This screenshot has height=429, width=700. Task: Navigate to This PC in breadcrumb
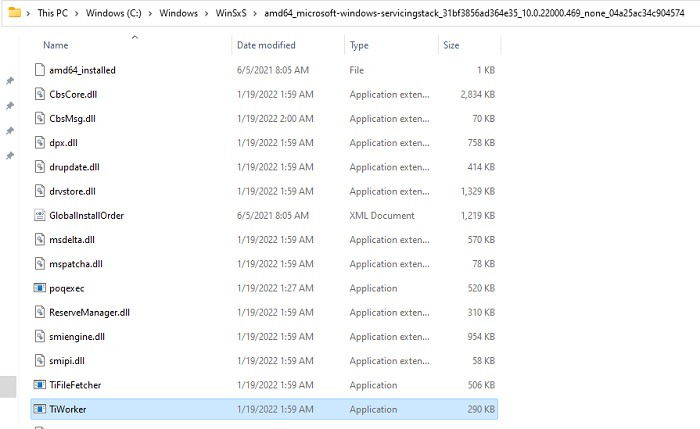click(x=53, y=13)
